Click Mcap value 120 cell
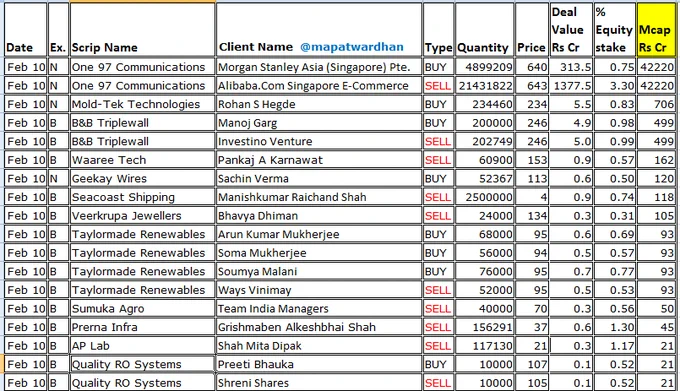680x391 pixels. [x=656, y=179]
